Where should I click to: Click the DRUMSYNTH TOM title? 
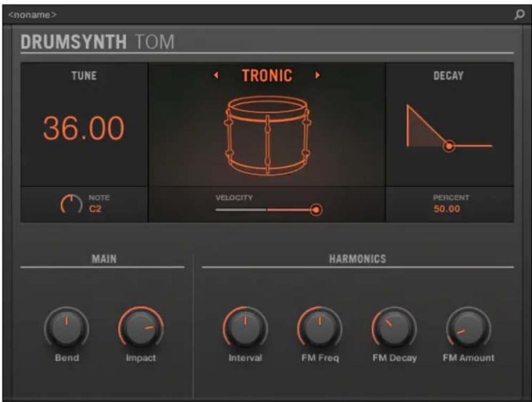[x=98, y=42]
